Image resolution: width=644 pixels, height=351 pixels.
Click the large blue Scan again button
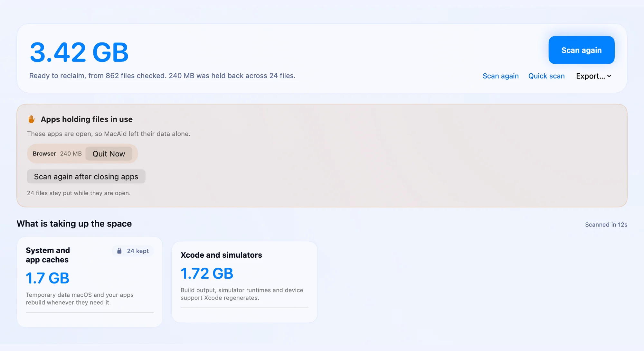click(x=581, y=50)
